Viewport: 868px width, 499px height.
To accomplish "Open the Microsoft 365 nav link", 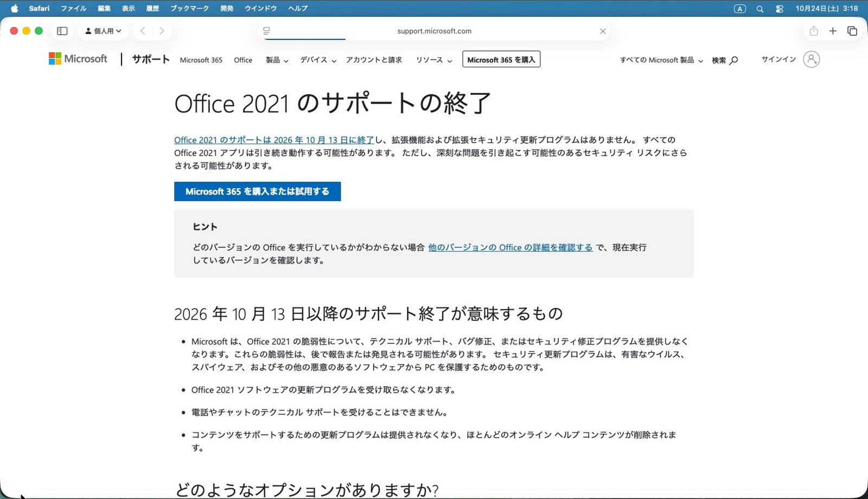I will coord(201,60).
